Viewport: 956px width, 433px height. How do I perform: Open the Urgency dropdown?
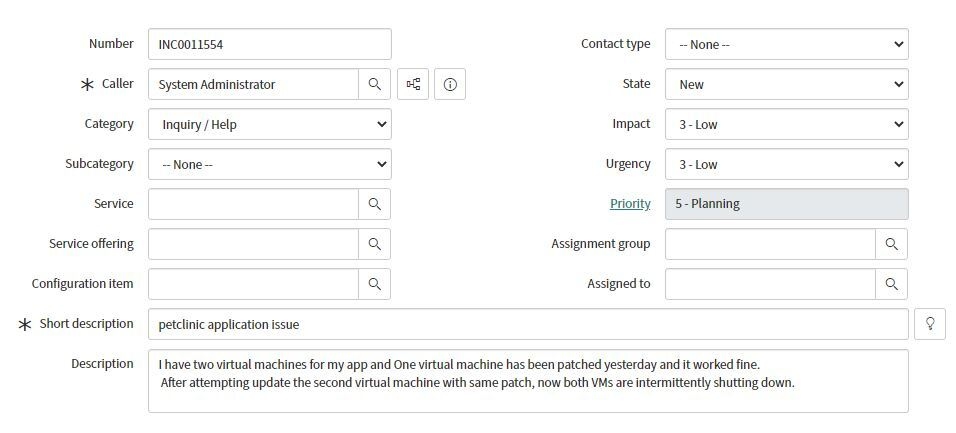tap(786, 164)
